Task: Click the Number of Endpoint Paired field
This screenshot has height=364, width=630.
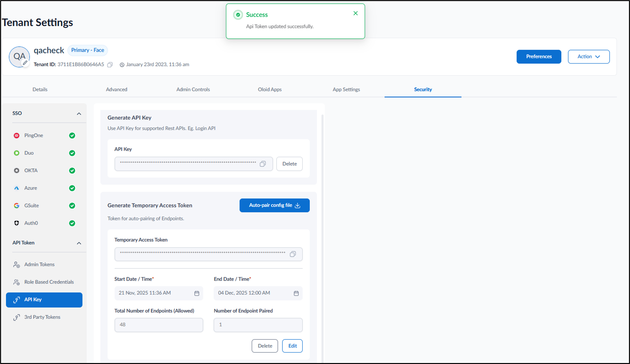Action: coord(258,325)
